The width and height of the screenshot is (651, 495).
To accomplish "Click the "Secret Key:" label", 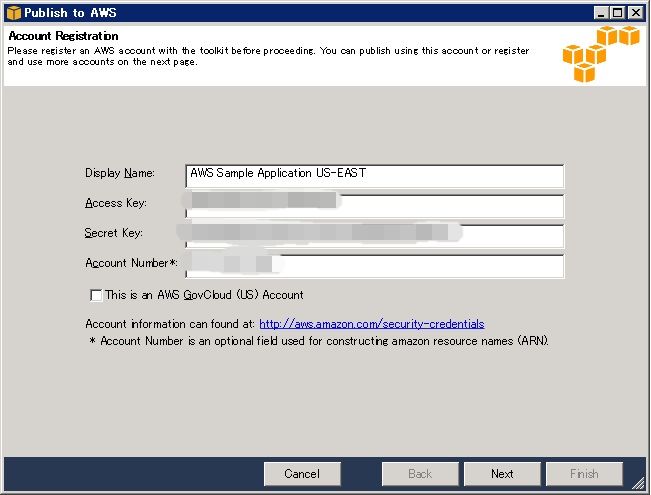I will coord(114,233).
